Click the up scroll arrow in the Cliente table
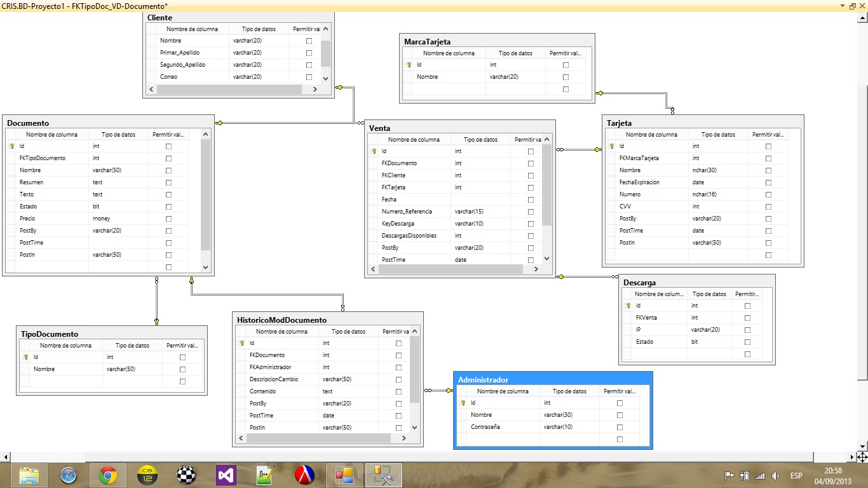The height and width of the screenshot is (488, 868). [324, 28]
